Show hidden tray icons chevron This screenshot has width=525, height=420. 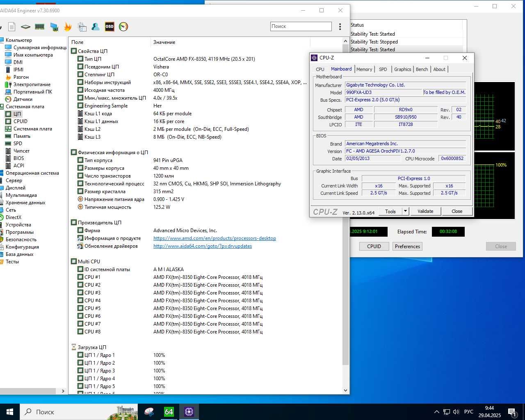436,412
